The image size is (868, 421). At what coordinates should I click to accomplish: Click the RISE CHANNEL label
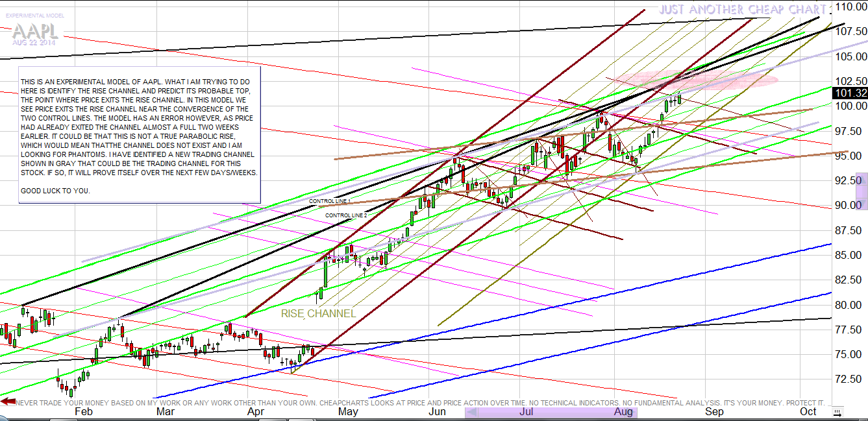coord(318,314)
